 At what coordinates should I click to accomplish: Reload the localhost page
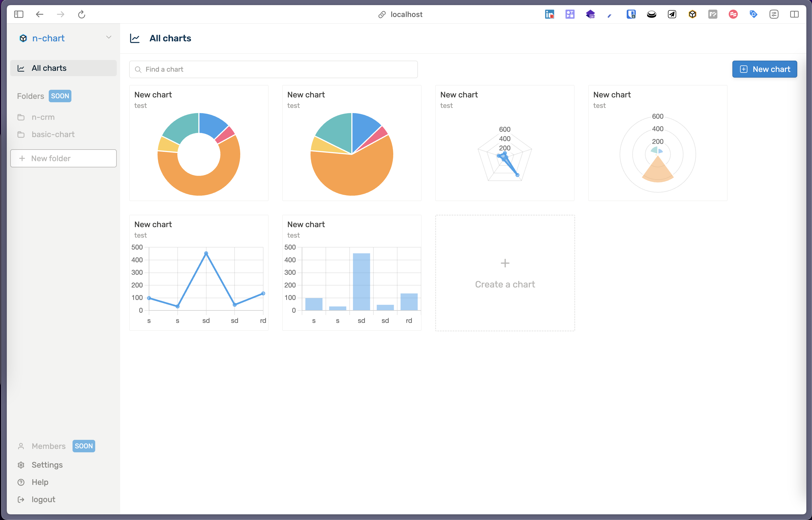tap(81, 14)
